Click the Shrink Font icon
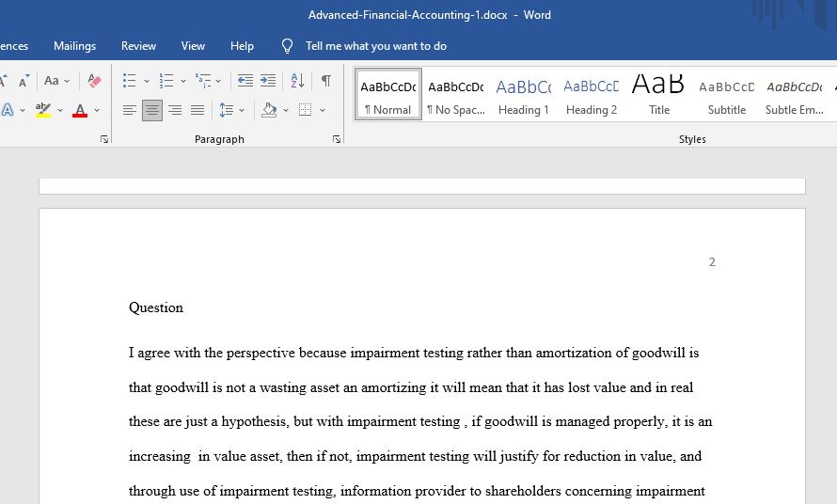Image resolution: width=837 pixels, height=504 pixels. click(24, 81)
